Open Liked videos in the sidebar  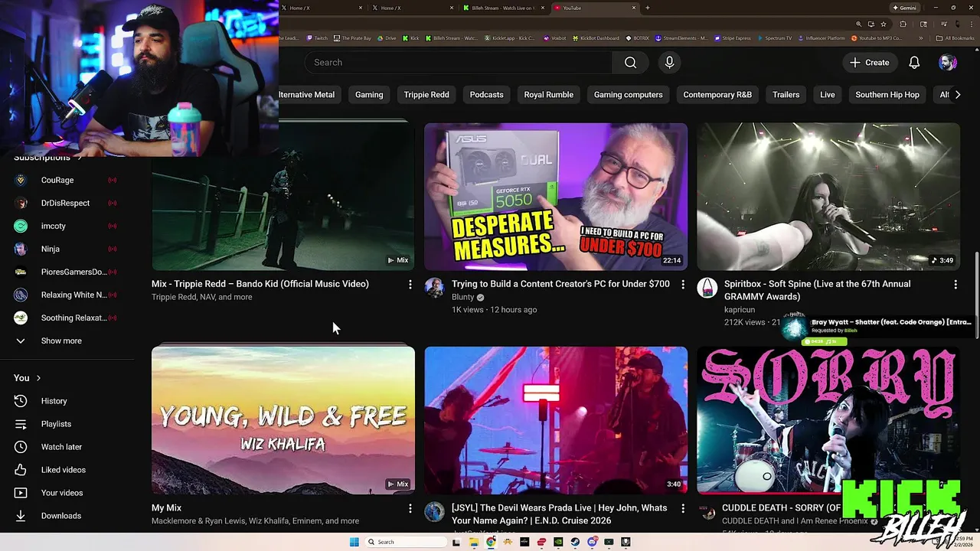coord(67,470)
